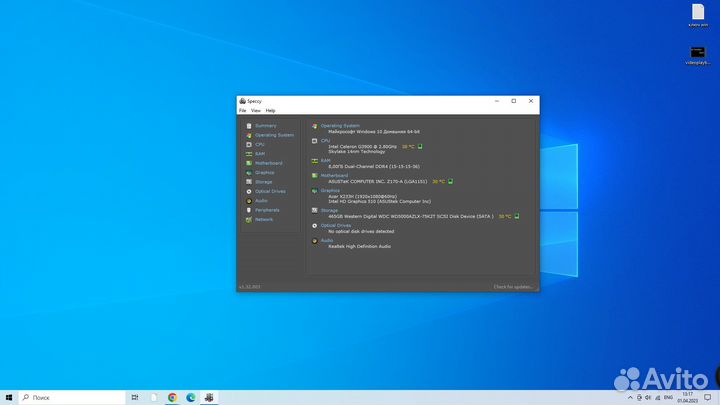The width and height of the screenshot is (720, 405).
Task: Open the volume control in system tray
Action: pyautogui.click(x=648, y=398)
